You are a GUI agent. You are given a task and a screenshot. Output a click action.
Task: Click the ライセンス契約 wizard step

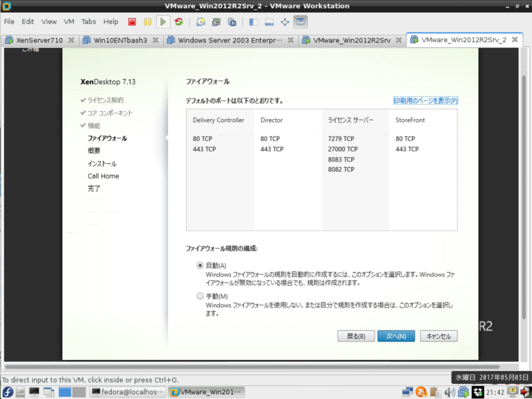pyautogui.click(x=105, y=100)
